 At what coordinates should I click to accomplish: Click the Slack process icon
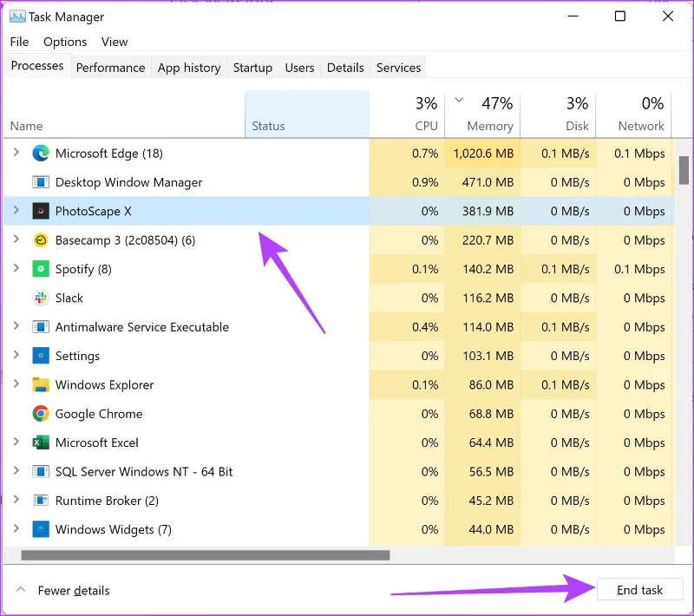(x=41, y=298)
